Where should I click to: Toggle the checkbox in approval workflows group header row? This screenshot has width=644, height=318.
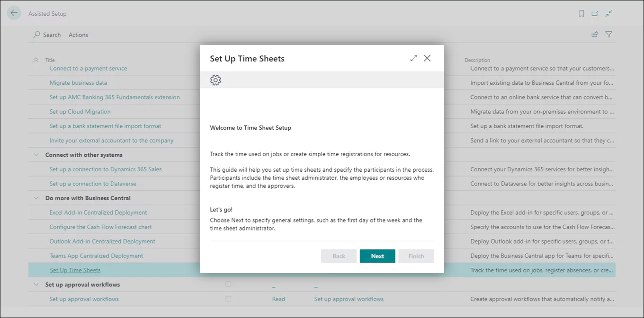(228, 284)
